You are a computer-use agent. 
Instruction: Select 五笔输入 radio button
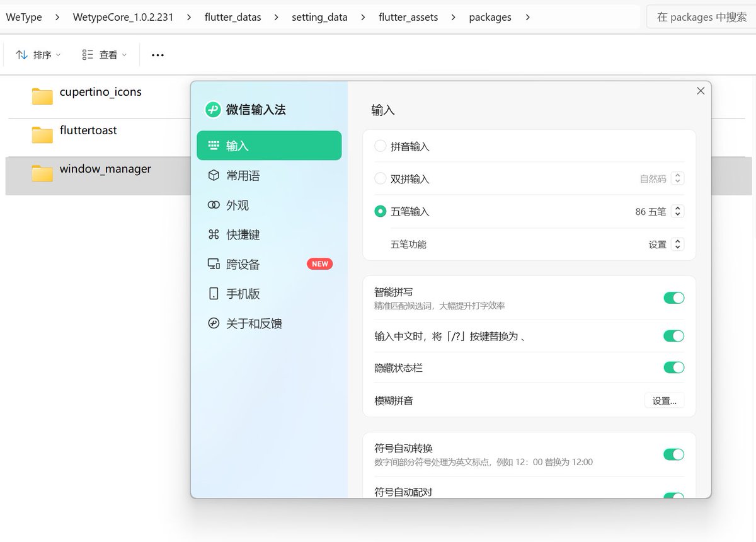pyautogui.click(x=380, y=212)
